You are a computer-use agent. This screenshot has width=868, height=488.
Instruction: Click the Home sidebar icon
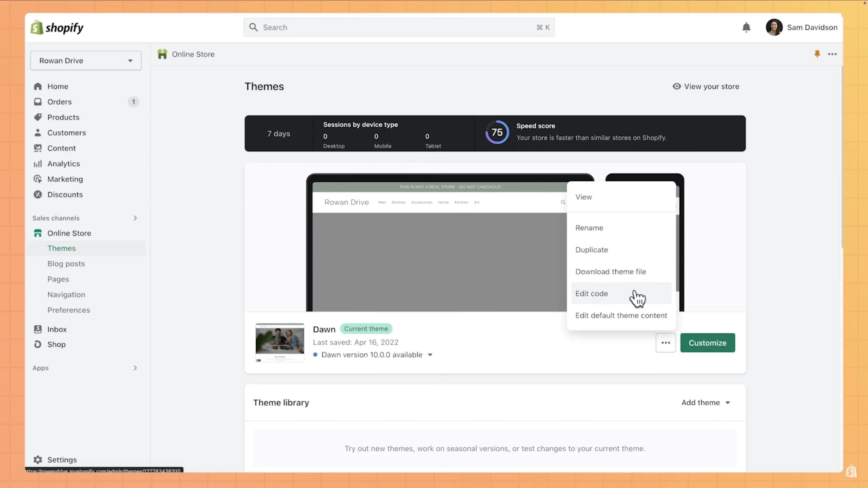coord(38,86)
